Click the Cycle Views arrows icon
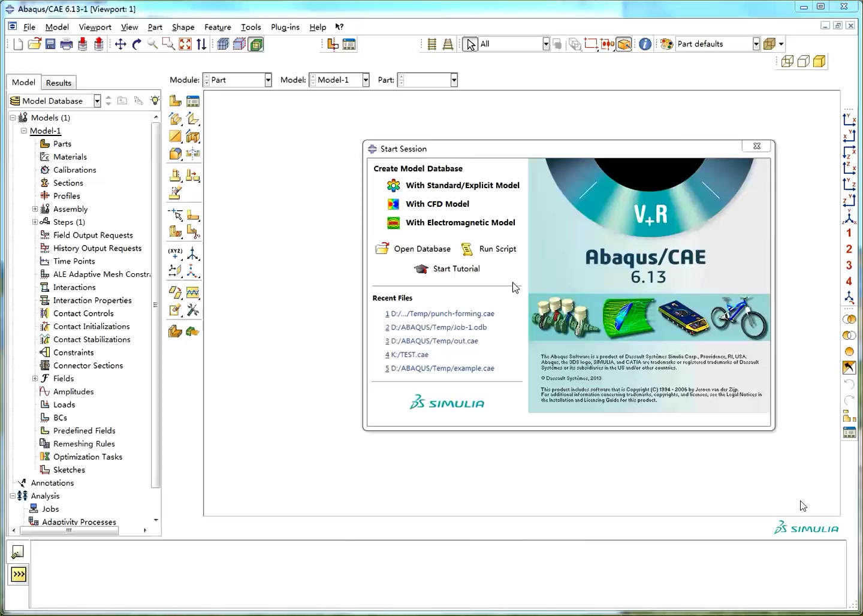This screenshot has height=616, width=863. pyautogui.click(x=201, y=44)
